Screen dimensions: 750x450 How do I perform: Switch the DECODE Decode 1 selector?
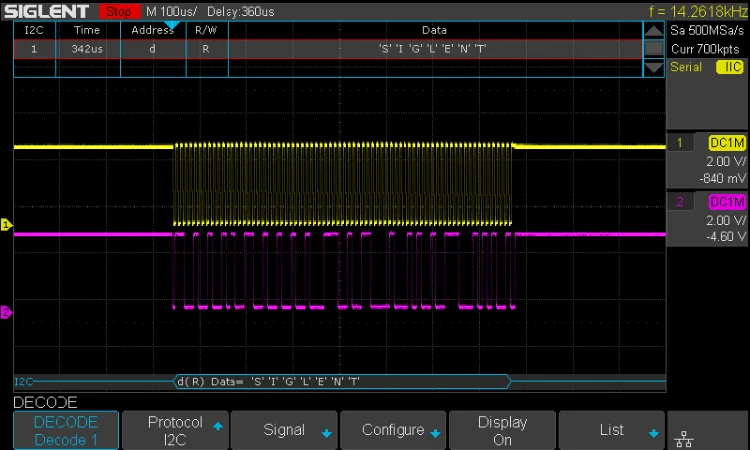65,430
